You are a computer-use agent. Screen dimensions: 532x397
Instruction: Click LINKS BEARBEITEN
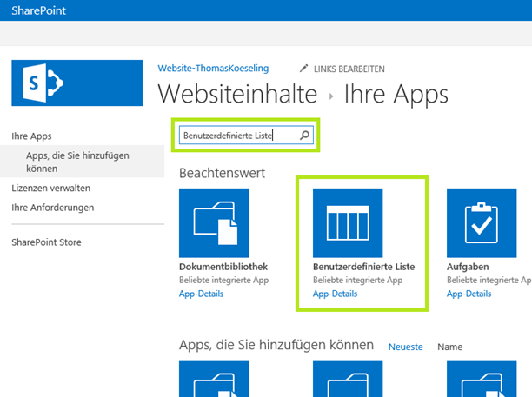[x=349, y=69]
